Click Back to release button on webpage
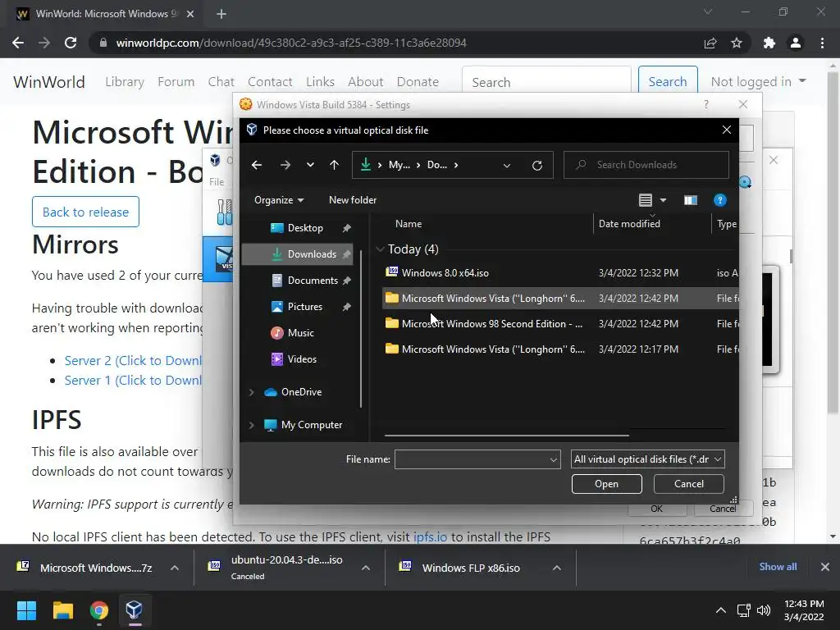Screen dimensions: 840x630 (85, 212)
